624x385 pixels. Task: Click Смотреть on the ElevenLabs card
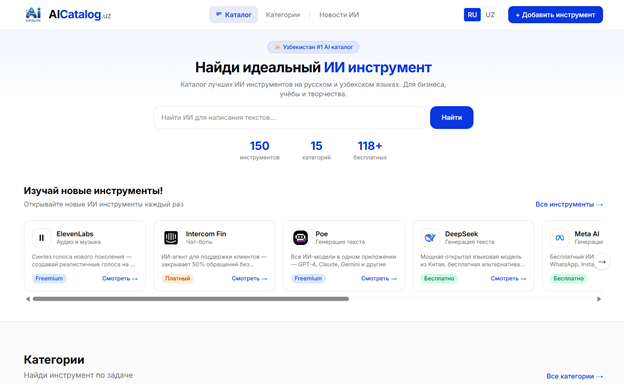[x=120, y=279]
